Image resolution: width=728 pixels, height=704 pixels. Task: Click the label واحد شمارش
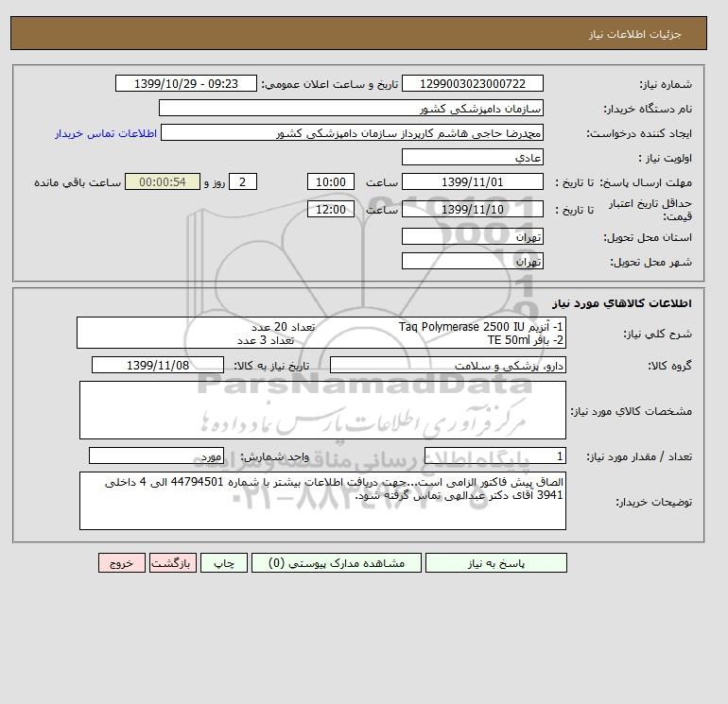click(274, 456)
